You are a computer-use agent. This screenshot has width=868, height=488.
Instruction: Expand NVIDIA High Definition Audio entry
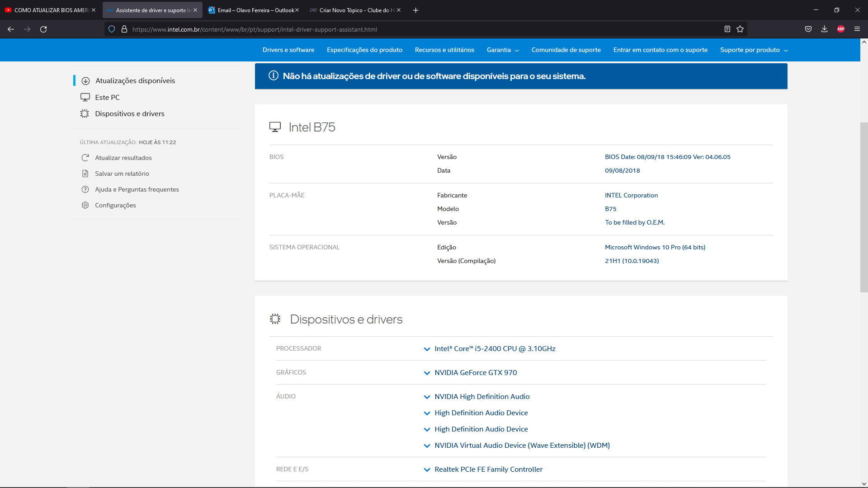pos(477,397)
